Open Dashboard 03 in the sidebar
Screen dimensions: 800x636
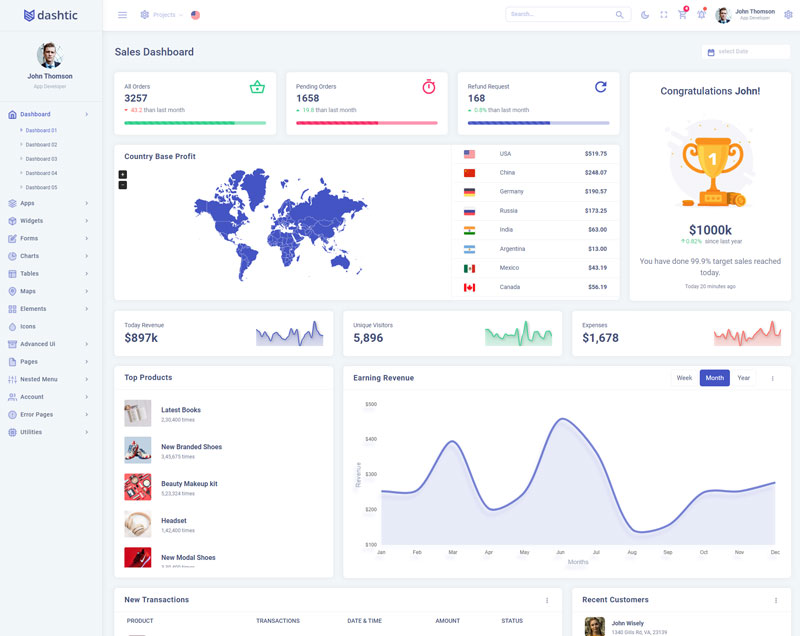tap(41, 159)
